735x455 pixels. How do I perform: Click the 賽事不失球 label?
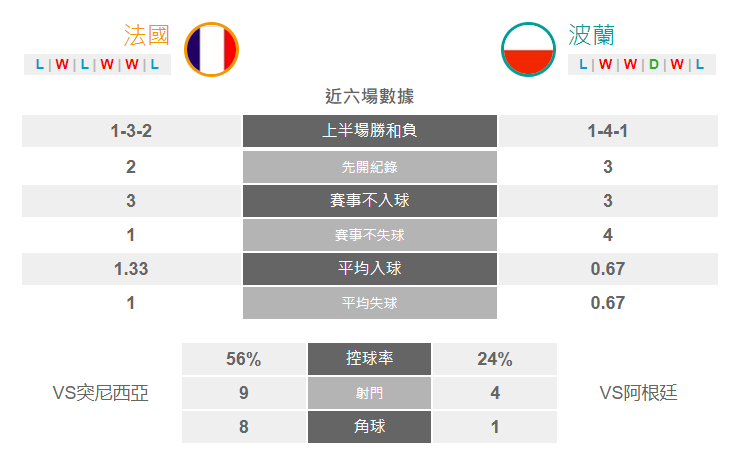point(370,235)
